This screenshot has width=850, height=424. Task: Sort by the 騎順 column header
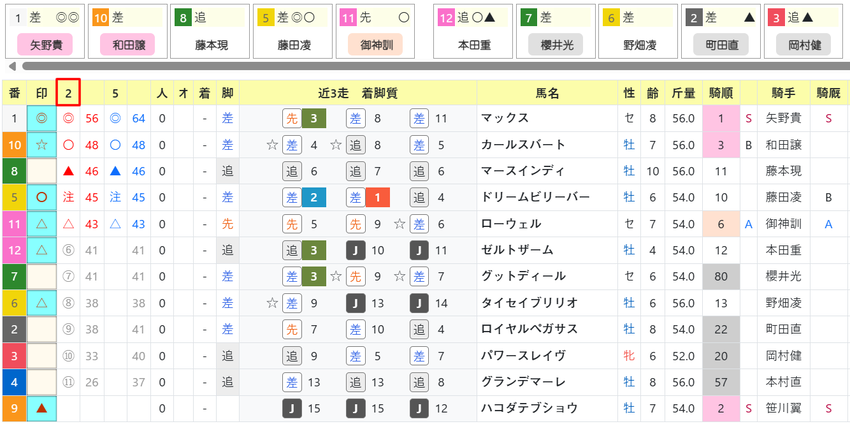click(x=721, y=93)
